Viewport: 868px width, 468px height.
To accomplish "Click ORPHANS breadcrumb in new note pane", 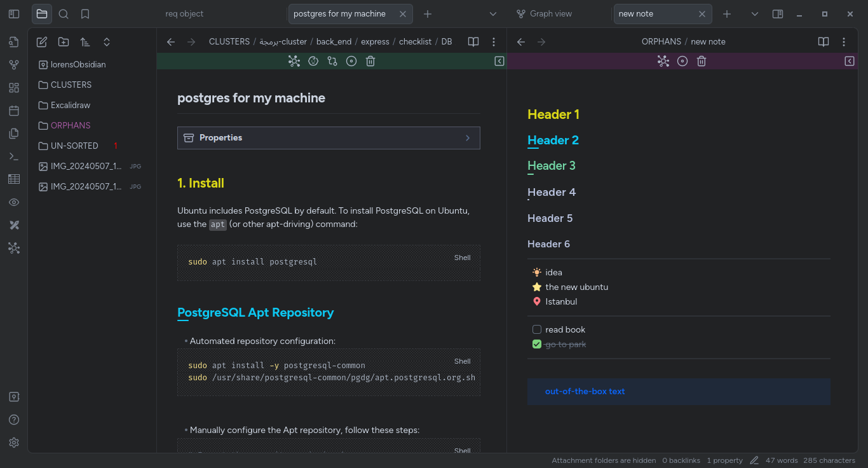I will point(661,41).
